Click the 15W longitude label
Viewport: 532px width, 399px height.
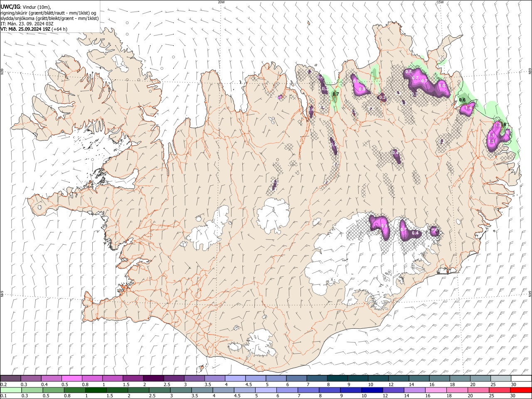tap(440, 2)
